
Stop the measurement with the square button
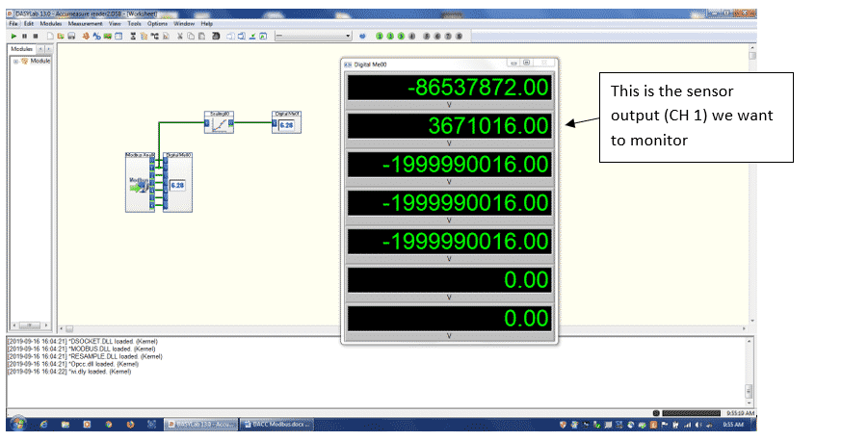pyautogui.click(x=35, y=36)
